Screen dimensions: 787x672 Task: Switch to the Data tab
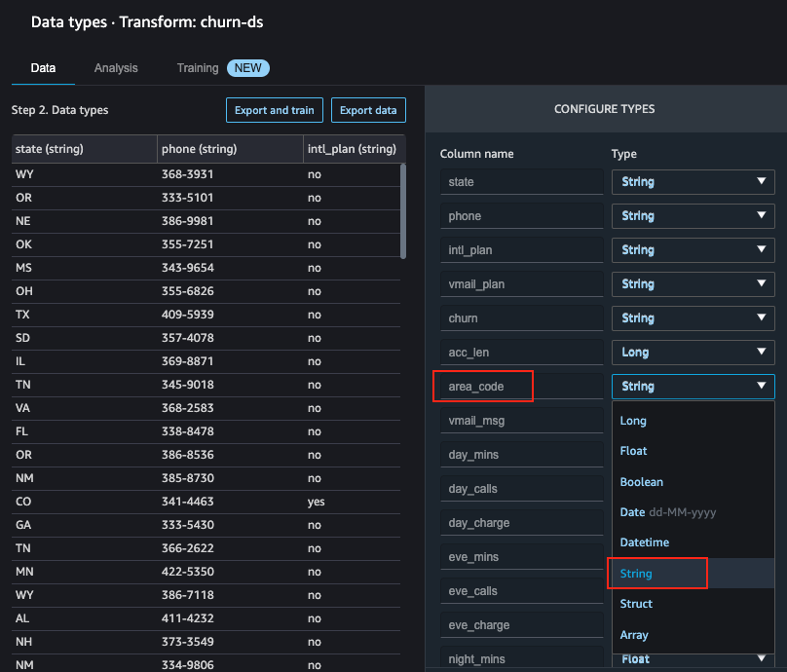click(x=43, y=68)
